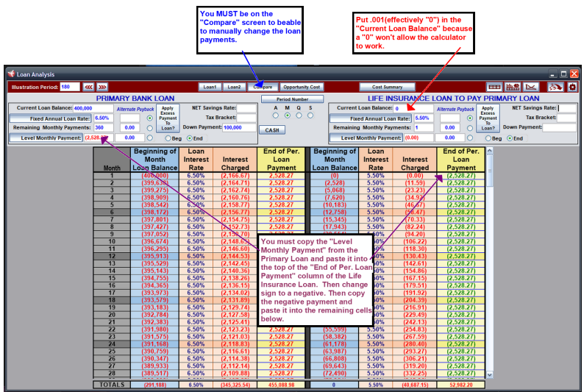
Task: Click the Period Number button
Action: click(x=293, y=99)
